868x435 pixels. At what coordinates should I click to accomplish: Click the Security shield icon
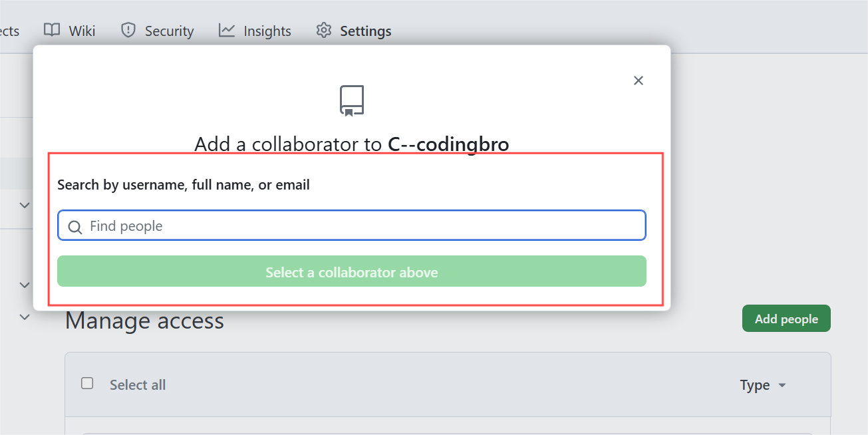[x=128, y=31]
